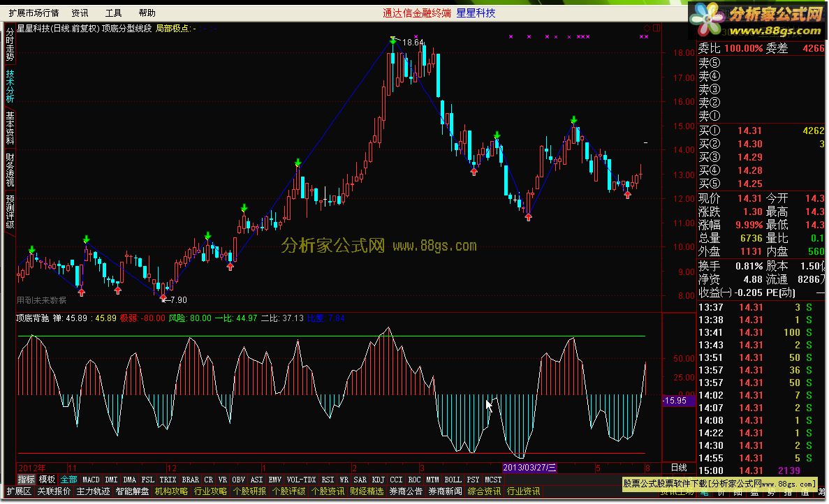Click the small diamond icon above the chart
Viewport: 829px width, 504px height.
tap(647, 28)
